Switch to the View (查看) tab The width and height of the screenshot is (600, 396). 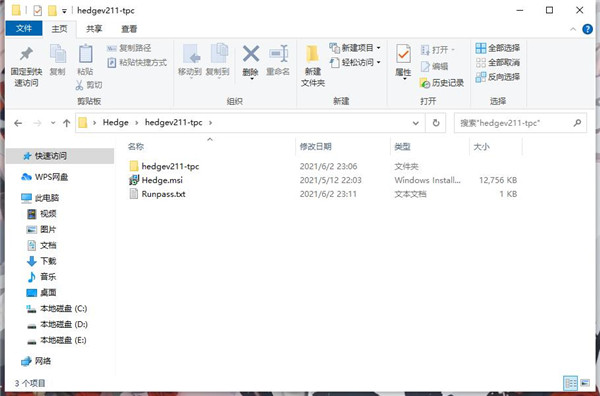pos(129,29)
